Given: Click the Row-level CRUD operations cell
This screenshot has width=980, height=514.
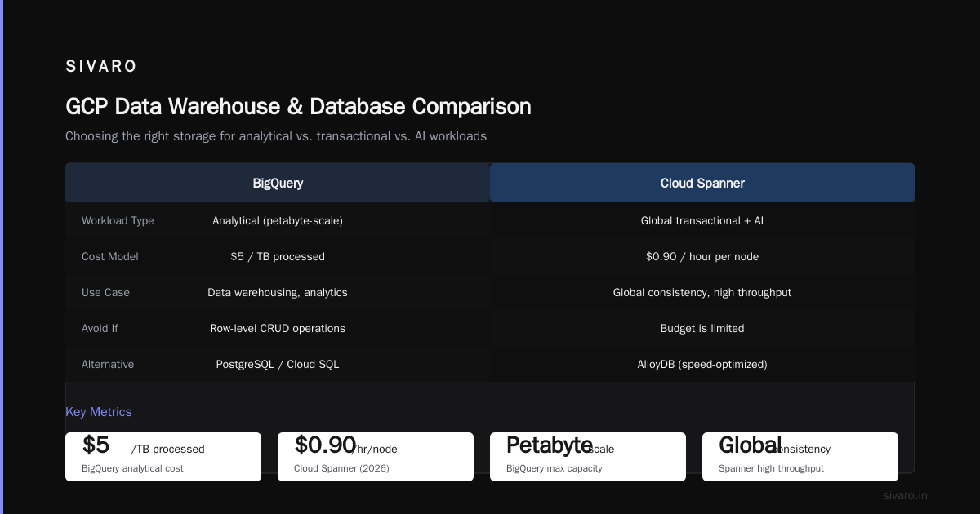Looking at the screenshot, I should pos(278,329).
